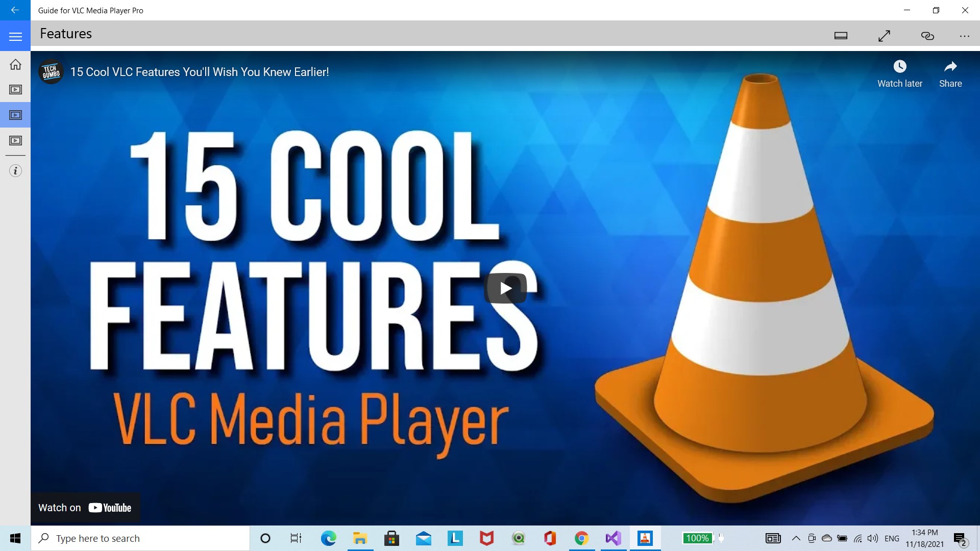The image size is (980, 551).
Task: Open the first video section in sidebar
Action: point(15,90)
